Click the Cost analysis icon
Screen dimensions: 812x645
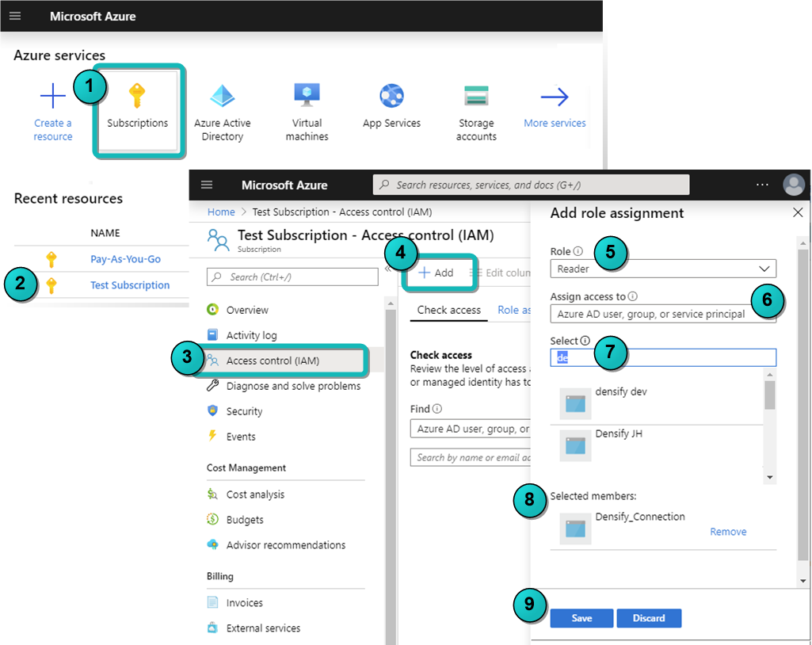click(212, 494)
